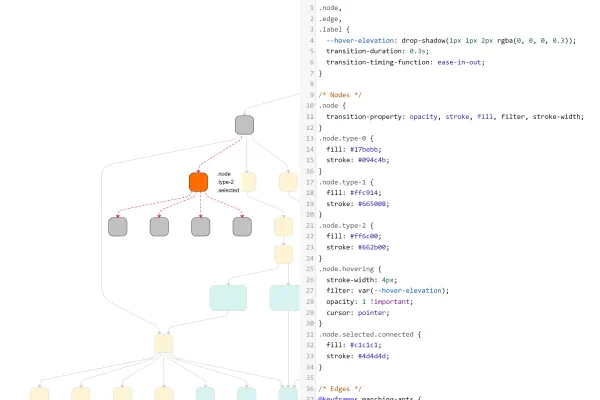Screen dimensions: 600x400
Task: Click line number 10 in the editor gutter
Action: [x=310, y=106]
